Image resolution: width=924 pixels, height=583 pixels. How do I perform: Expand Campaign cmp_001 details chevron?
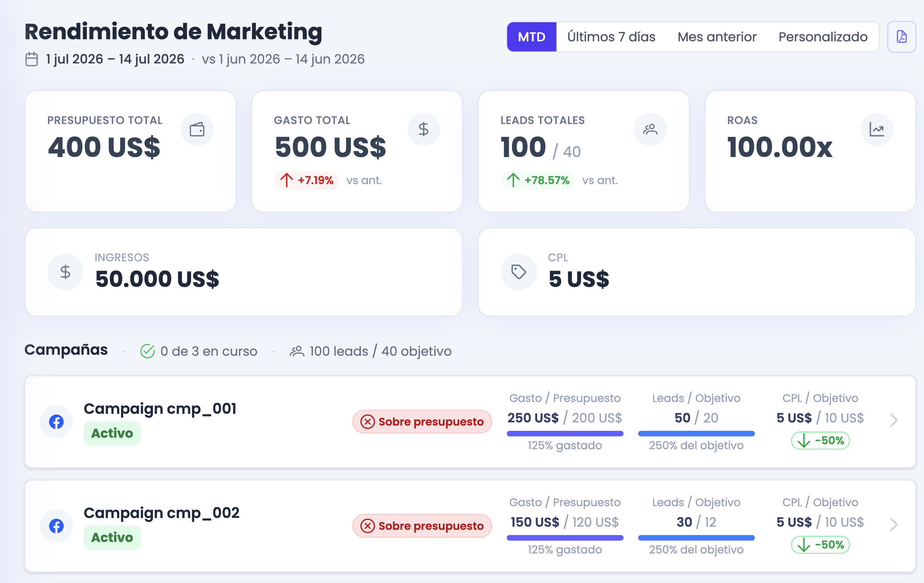[x=894, y=420]
